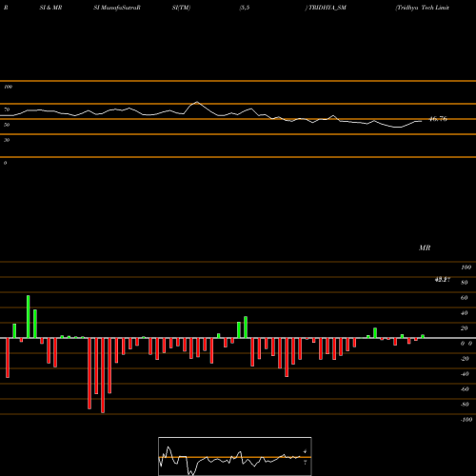The image size is (476, 476).
Task: Click the 60 label on MR axis
Action: coord(465,298)
